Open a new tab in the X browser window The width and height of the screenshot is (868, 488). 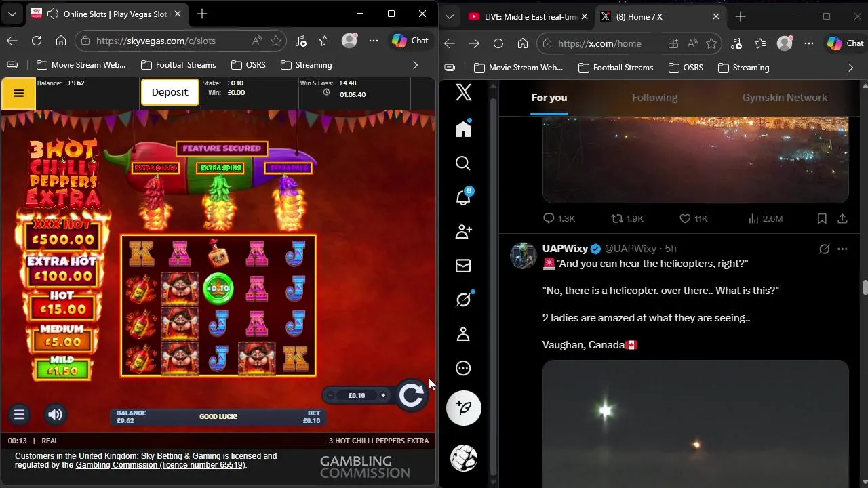(x=741, y=16)
